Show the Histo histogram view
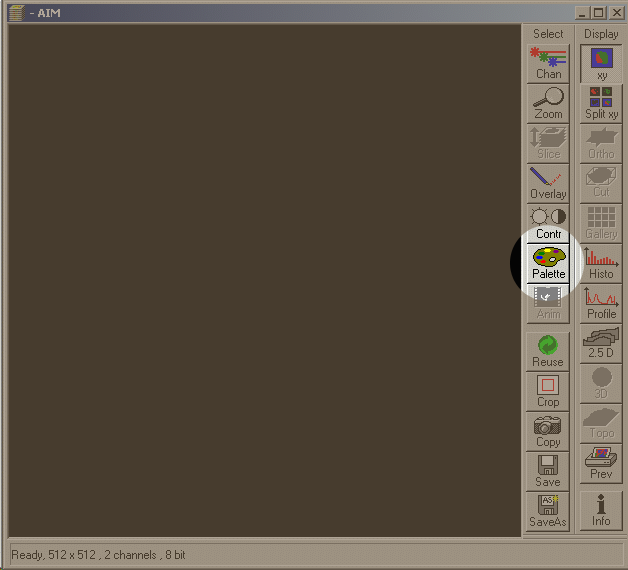This screenshot has width=628, height=570. 601,263
